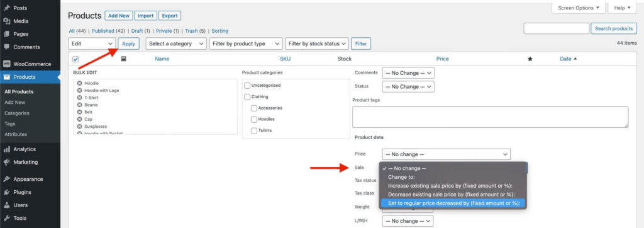Sort products by Date column

568,59
